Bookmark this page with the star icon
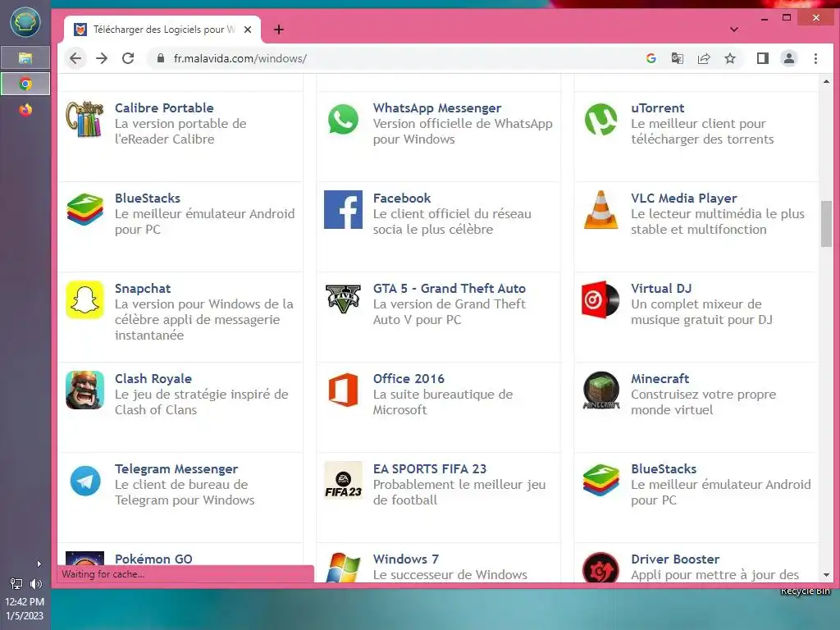Image resolution: width=840 pixels, height=630 pixels. [729, 58]
